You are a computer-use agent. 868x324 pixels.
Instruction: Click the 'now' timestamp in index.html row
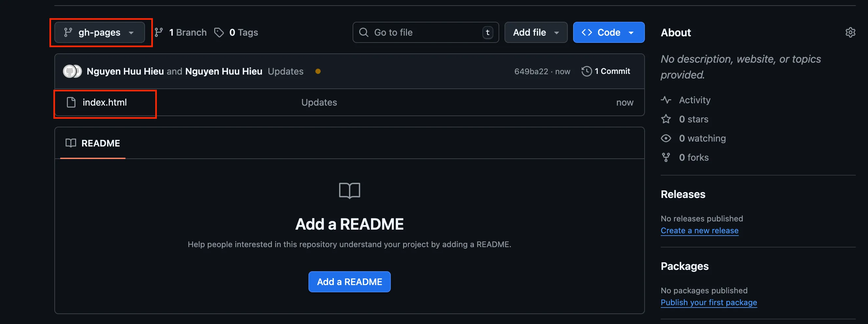point(625,102)
